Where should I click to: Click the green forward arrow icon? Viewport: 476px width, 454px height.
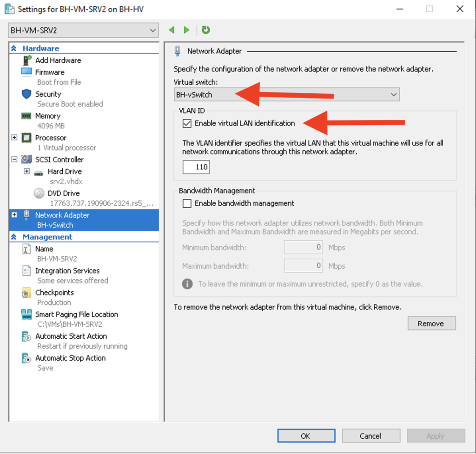pos(186,30)
